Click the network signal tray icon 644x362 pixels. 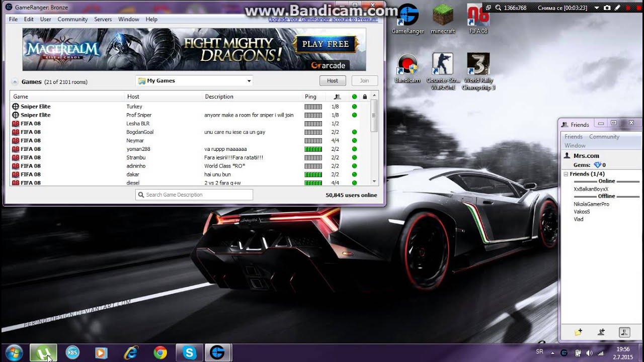click(x=601, y=353)
